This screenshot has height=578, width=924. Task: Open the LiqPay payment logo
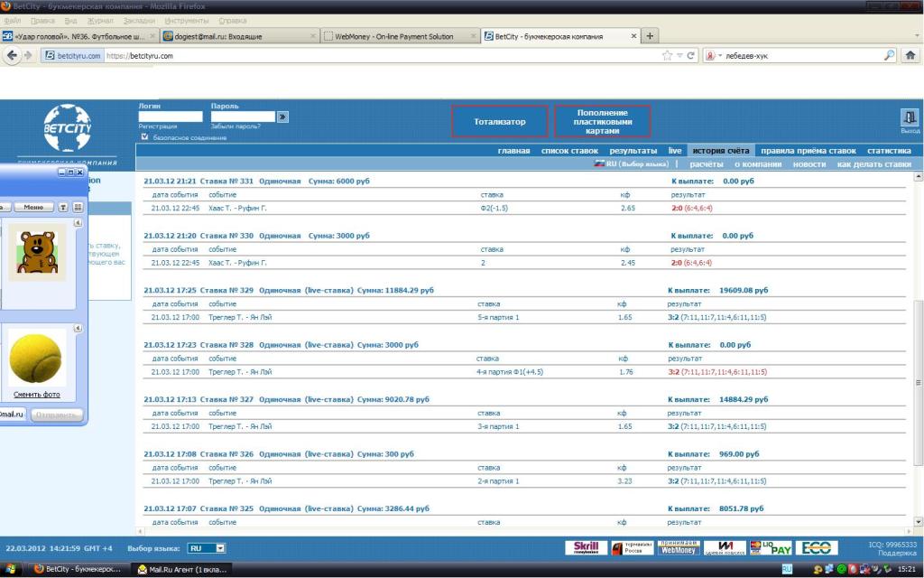(x=771, y=548)
